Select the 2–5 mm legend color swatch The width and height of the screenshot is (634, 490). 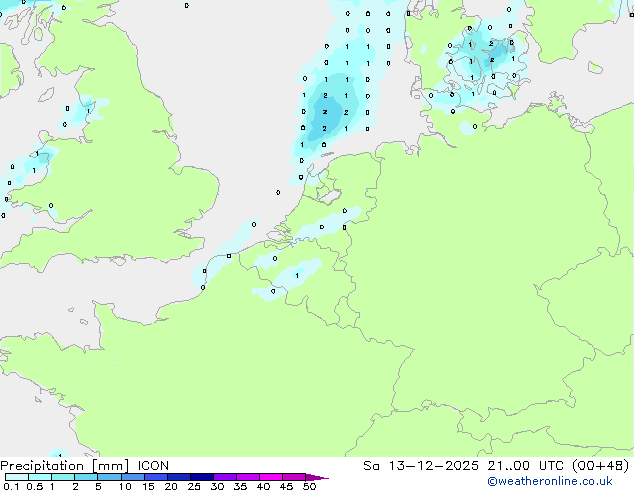[86, 477]
